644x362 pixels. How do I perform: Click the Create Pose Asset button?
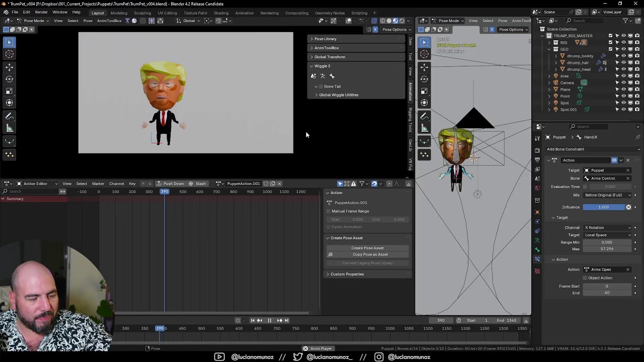[367, 248]
